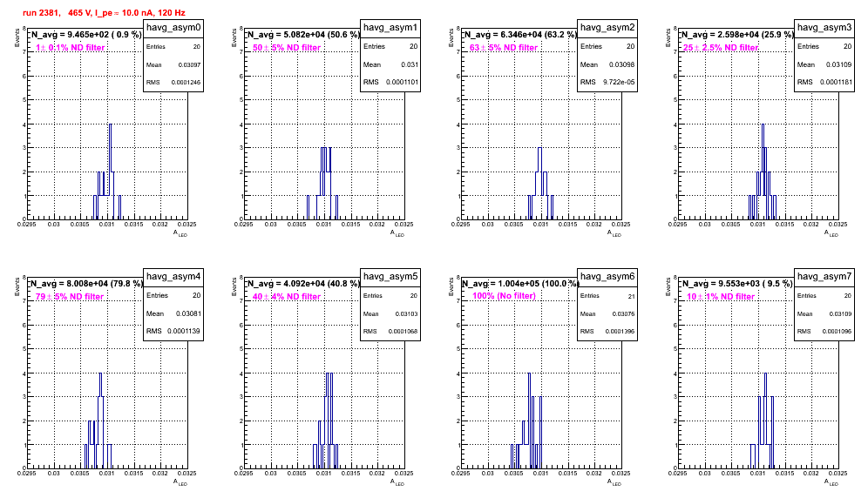This screenshot has height=498, width=868.
Task: Click the havg_asym5 stats box title
Action: tap(390, 276)
